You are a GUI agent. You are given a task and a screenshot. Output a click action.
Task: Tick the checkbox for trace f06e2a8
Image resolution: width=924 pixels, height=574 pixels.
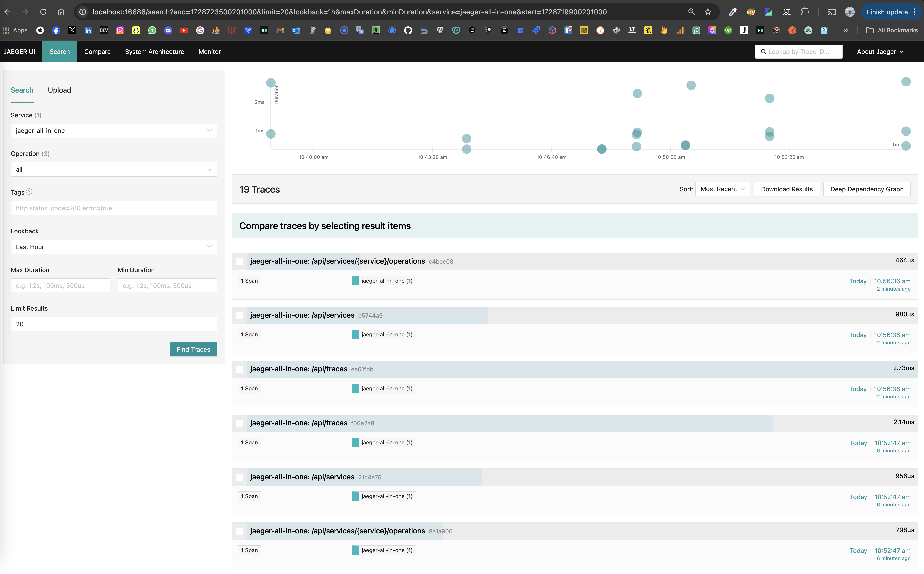(x=239, y=423)
